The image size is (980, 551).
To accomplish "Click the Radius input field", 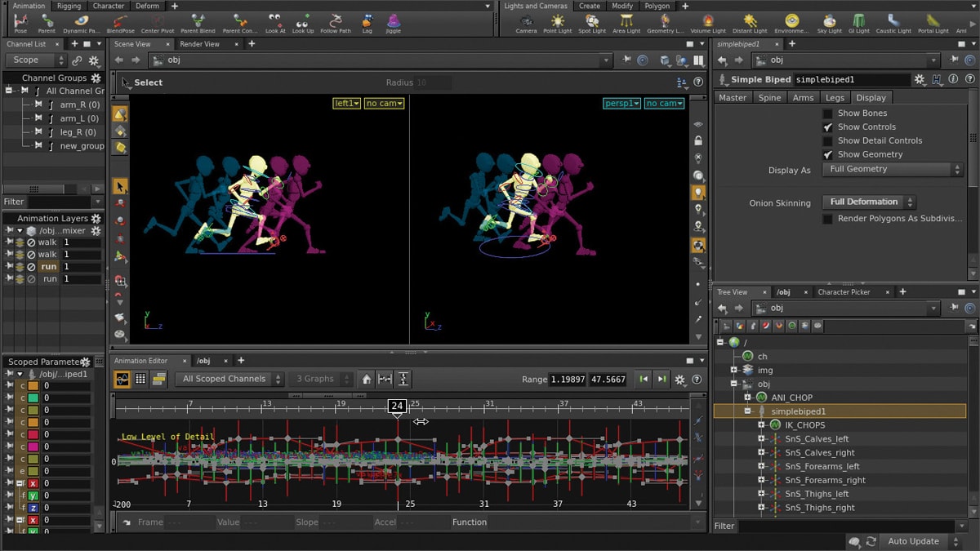I will (433, 82).
